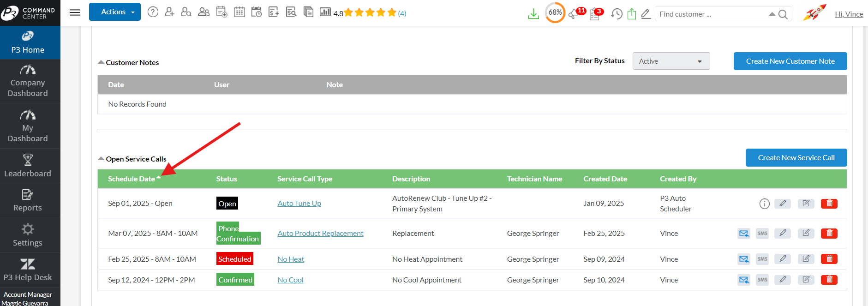This screenshot has height=306, width=868.
Task: Delete the No Heat service call
Action: (x=829, y=259)
